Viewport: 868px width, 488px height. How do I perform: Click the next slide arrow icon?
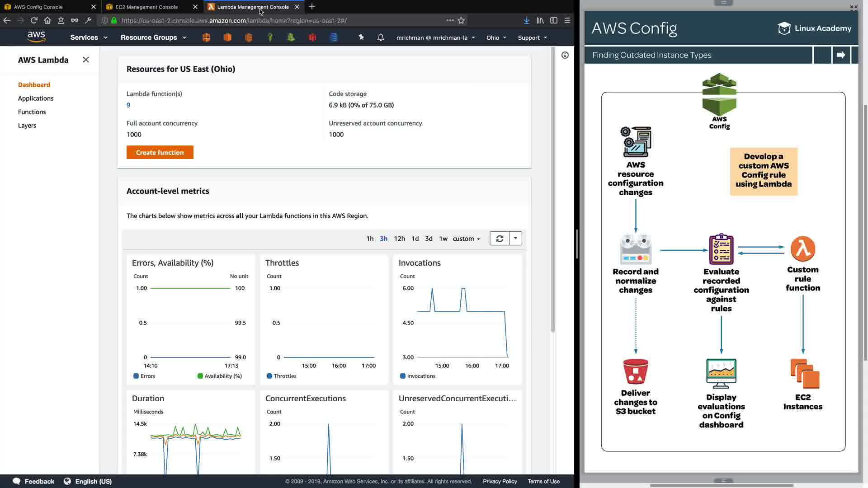tap(841, 55)
